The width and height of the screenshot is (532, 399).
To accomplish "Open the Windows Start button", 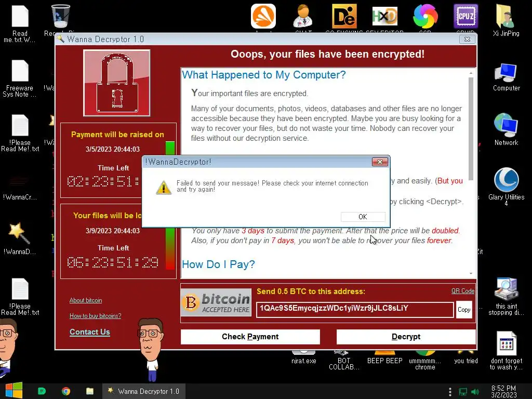I will pyautogui.click(x=14, y=391).
